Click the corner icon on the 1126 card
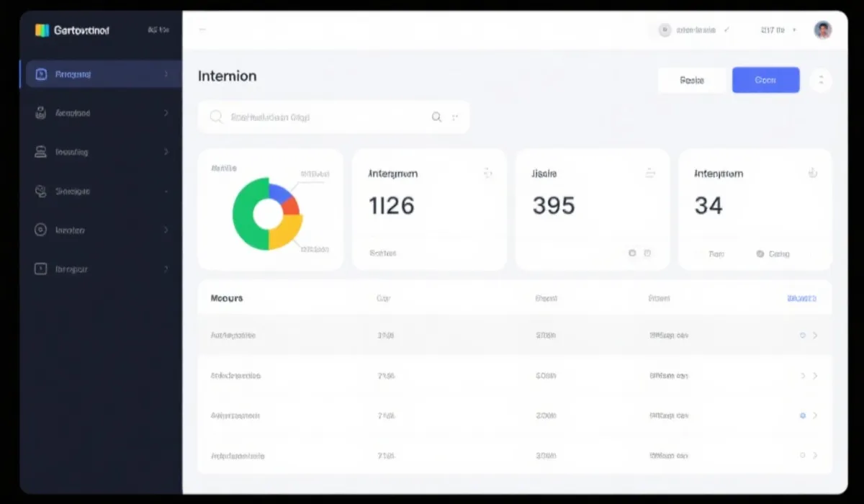Viewport: 864px width, 504px height. pyautogui.click(x=487, y=173)
